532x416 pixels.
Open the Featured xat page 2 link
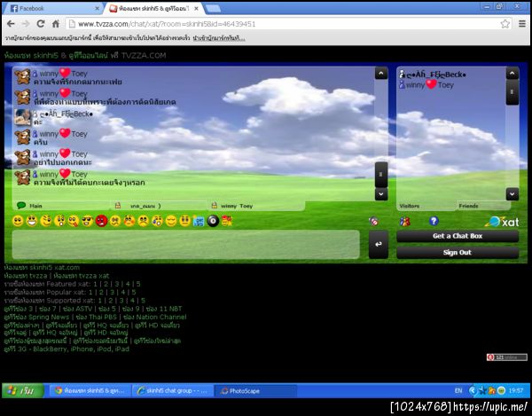click(106, 284)
